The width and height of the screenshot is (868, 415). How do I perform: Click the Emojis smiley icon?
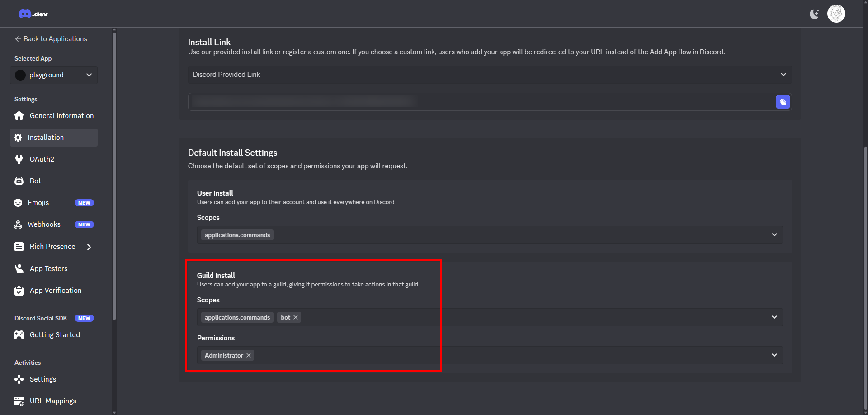(x=18, y=203)
